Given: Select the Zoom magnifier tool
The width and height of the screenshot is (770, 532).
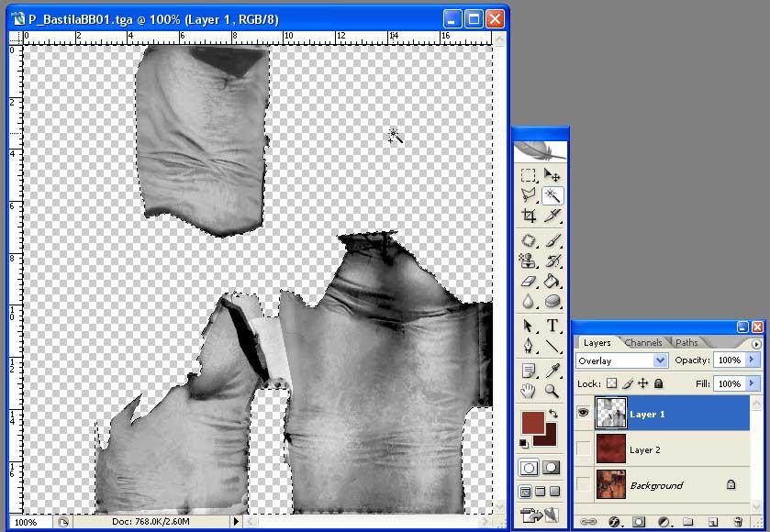Looking at the screenshot, I should pyautogui.click(x=552, y=392).
